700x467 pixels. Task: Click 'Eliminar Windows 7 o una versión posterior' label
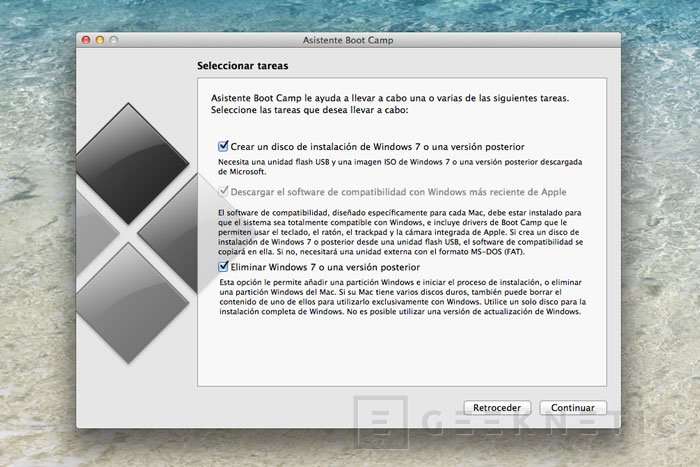click(x=325, y=267)
